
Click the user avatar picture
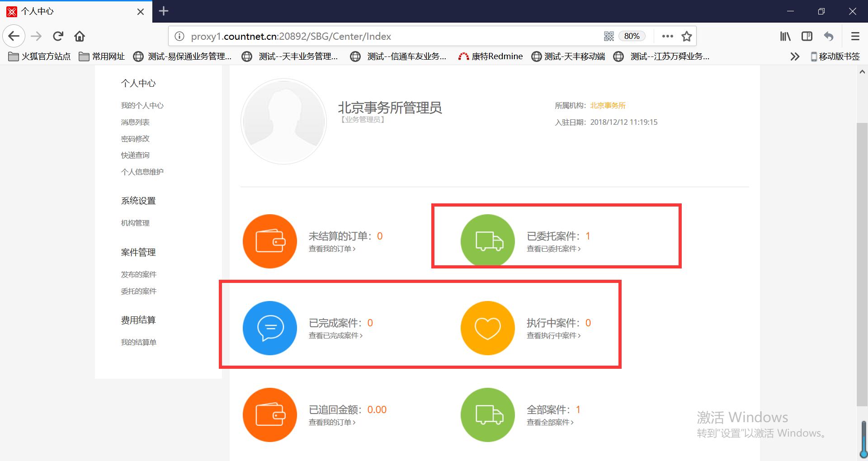click(283, 121)
